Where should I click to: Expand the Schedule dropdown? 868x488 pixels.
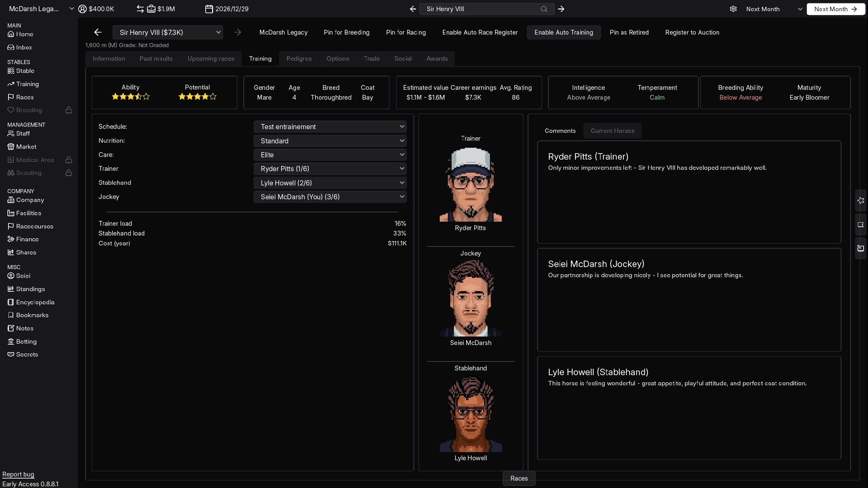pos(330,127)
